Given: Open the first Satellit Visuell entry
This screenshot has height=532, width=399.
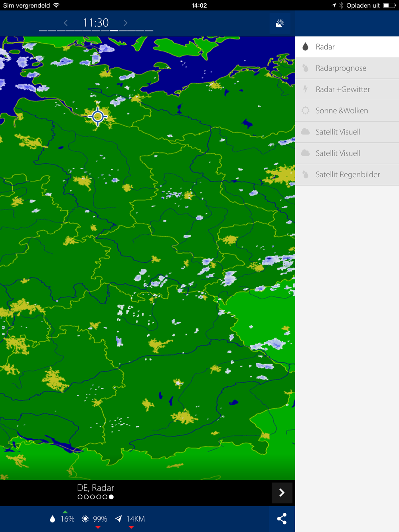Looking at the screenshot, I should pos(347,132).
